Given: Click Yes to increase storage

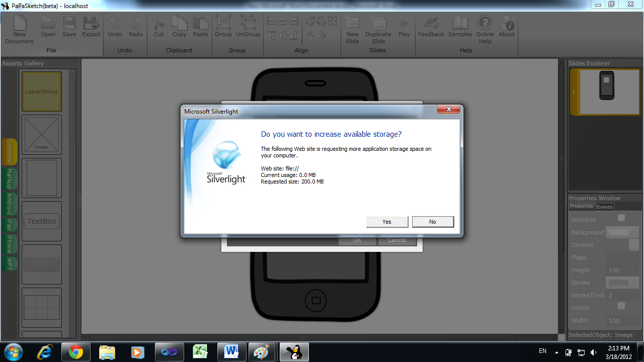Looking at the screenshot, I should coord(387,222).
